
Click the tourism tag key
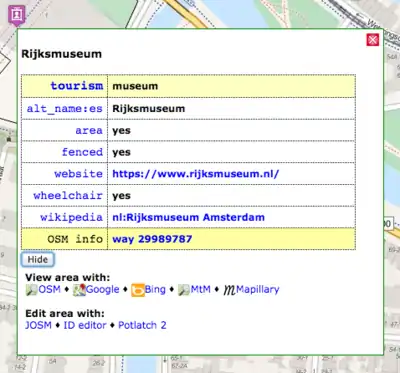point(77,86)
